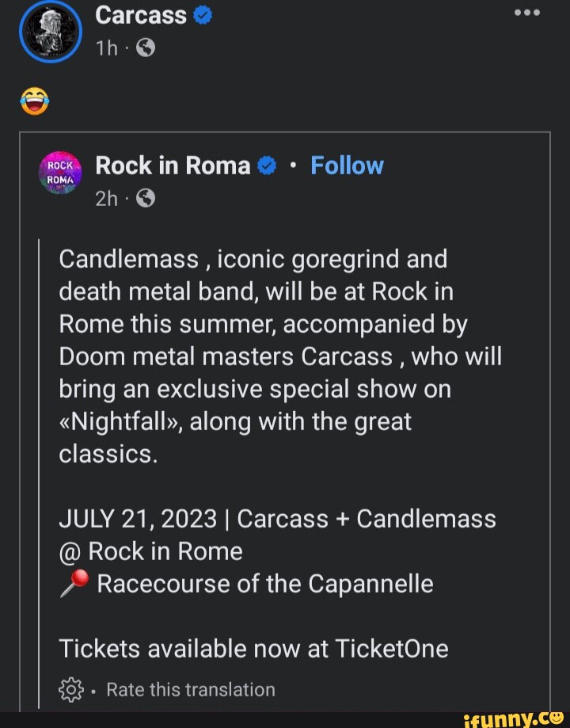Click the settings gear beside Rate this translation
This screenshot has height=728, width=570.
[x=70, y=690]
